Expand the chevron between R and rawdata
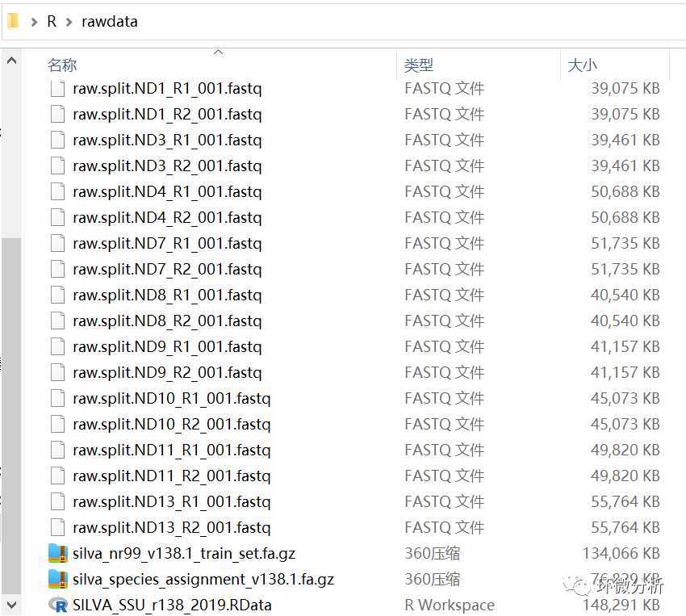This screenshot has width=686, height=616. click(x=69, y=22)
